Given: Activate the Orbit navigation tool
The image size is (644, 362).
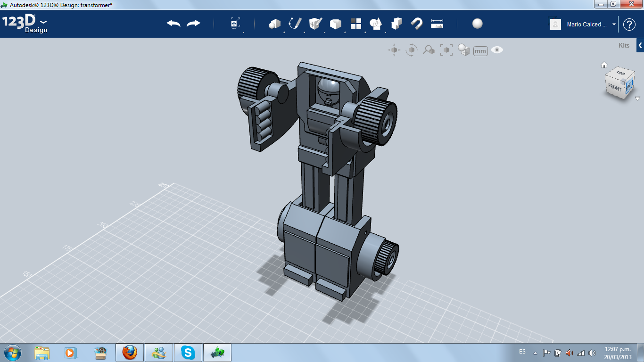Looking at the screenshot, I should [x=412, y=50].
